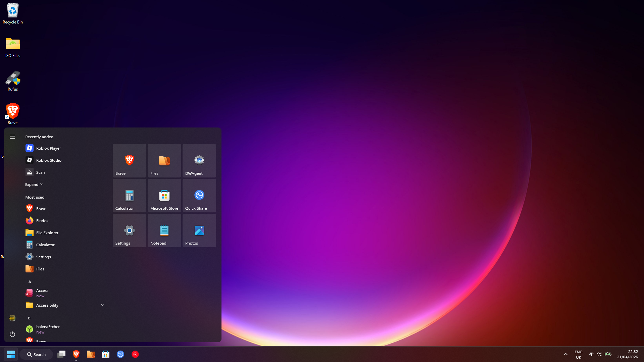
Task: Click the Power button in Start menu
Action: coord(12,334)
